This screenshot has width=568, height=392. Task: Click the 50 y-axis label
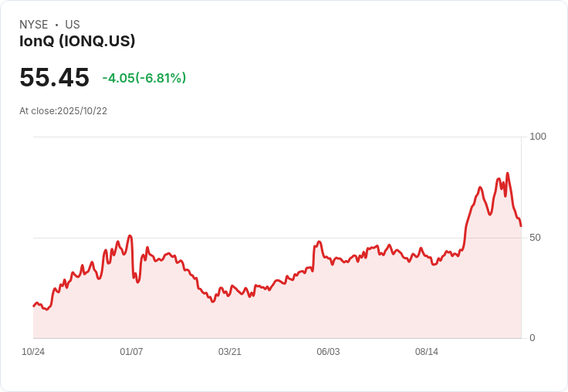(x=535, y=238)
